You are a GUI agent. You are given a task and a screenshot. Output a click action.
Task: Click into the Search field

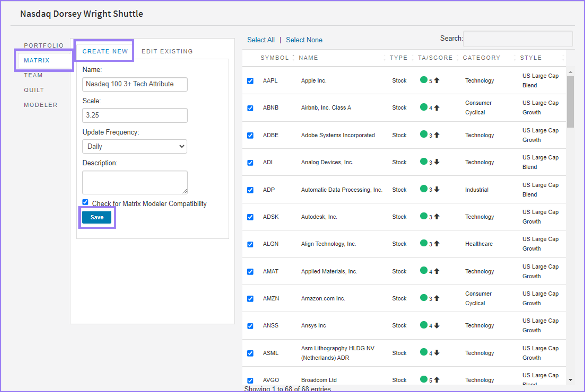517,39
